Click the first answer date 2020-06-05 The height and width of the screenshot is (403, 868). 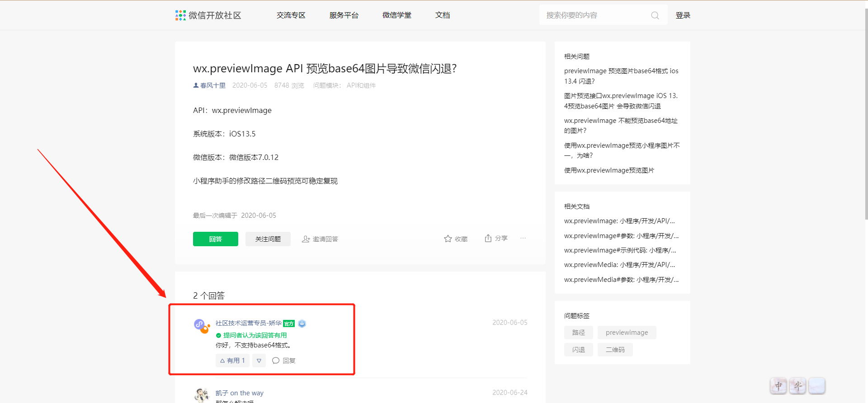tap(510, 323)
